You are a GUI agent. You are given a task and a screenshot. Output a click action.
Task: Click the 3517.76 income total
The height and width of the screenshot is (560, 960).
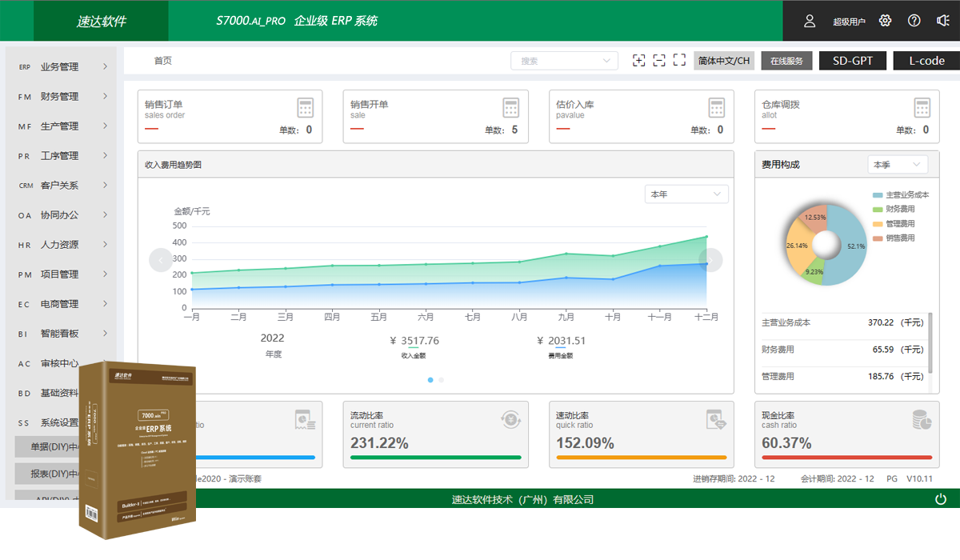tap(420, 341)
